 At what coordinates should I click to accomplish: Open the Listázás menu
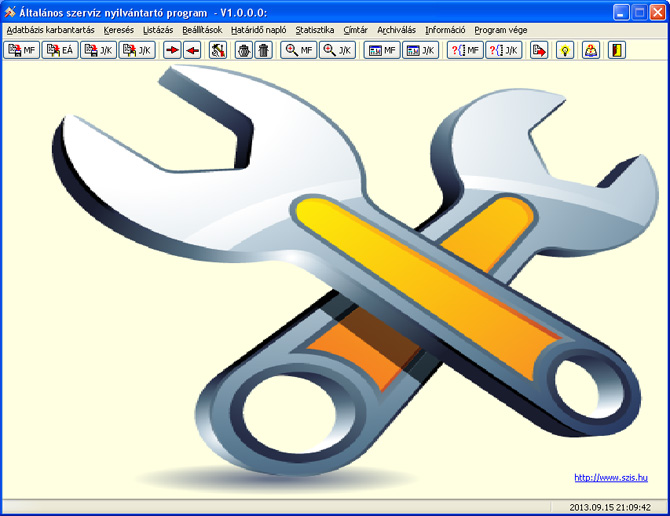coord(158,30)
